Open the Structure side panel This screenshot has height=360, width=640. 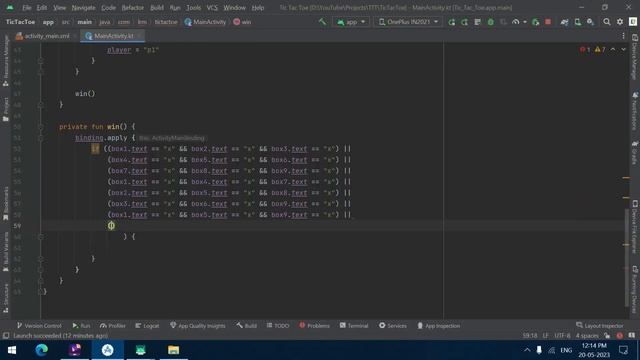[x=5, y=298]
